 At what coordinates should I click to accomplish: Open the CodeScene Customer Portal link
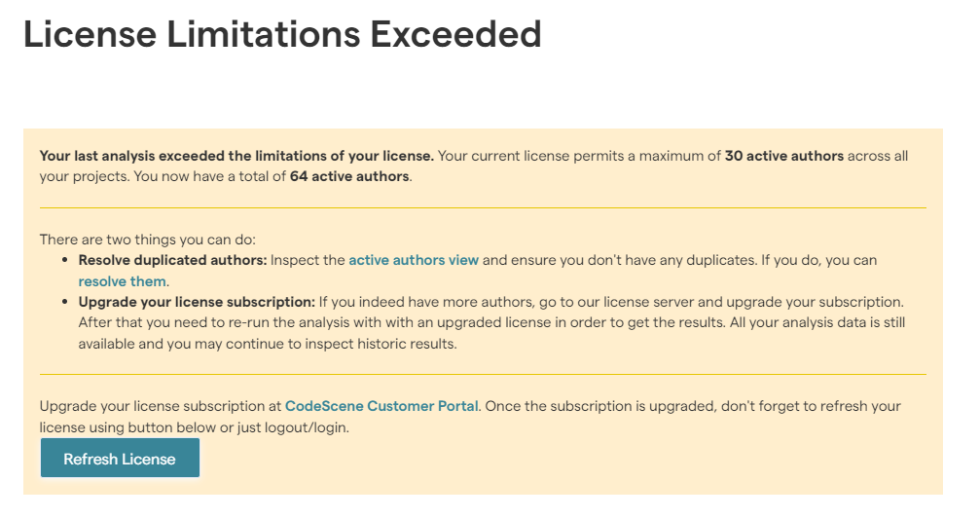[381, 406]
